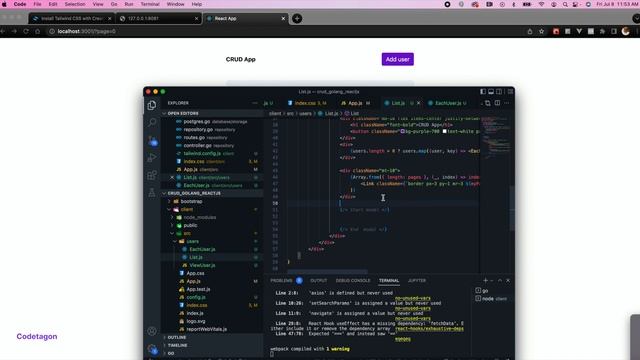Open the Explorer views ellipsis menu
The image size is (640, 360).
255,103
